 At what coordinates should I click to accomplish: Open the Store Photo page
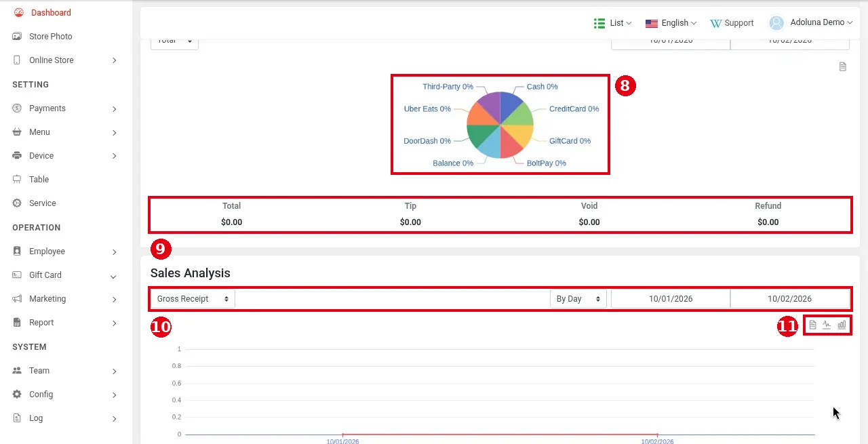[51, 36]
